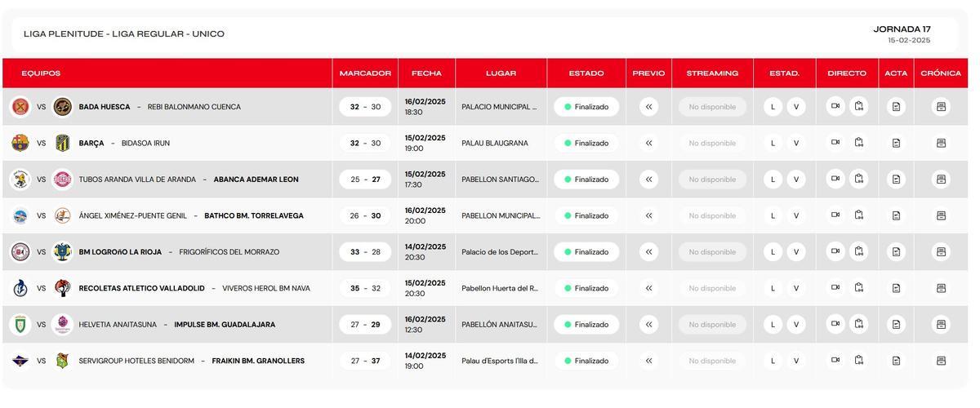The height and width of the screenshot is (408, 980).
Task: Click Bidasoa Irun team crest
Action: (x=62, y=143)
